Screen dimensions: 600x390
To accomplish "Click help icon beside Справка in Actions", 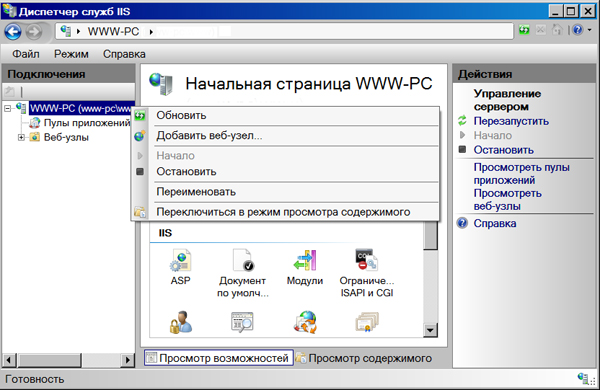I will coord(462,223).
